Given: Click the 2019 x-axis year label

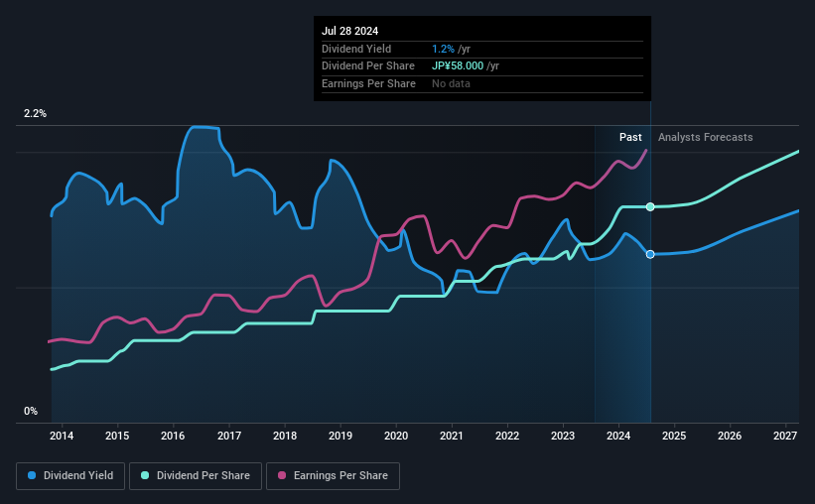Looking at the screenshot, I should pos(340,436).
